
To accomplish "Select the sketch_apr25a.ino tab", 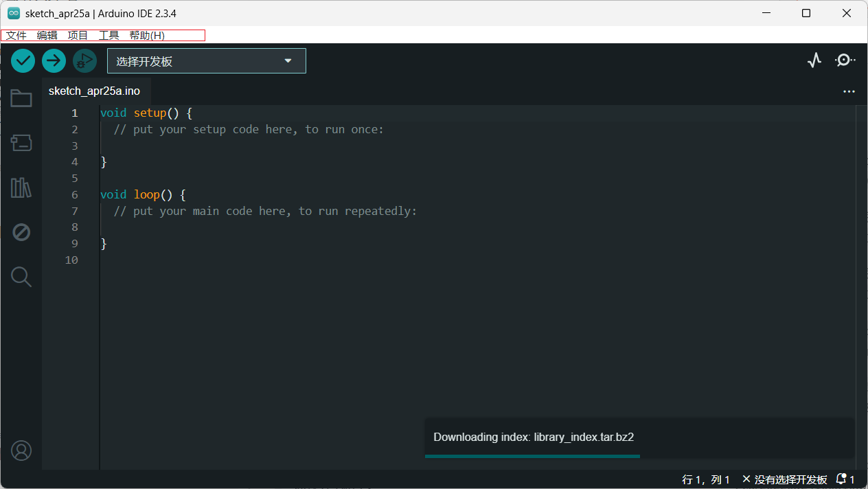I will (95, 91).
